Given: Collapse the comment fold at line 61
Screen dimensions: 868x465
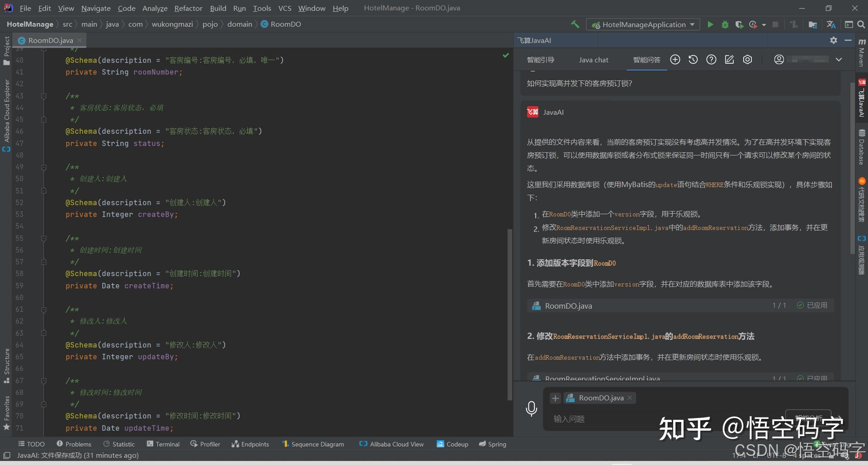Looking at the screenshot, I should [x=44, y=310].
